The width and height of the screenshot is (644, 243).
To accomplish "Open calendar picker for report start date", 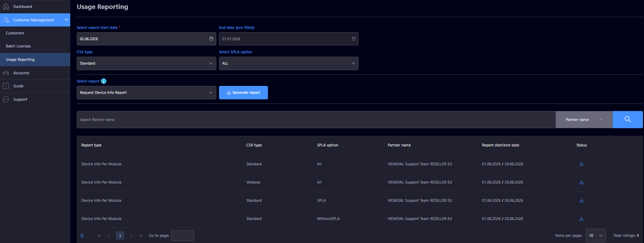I will point(211,39).
